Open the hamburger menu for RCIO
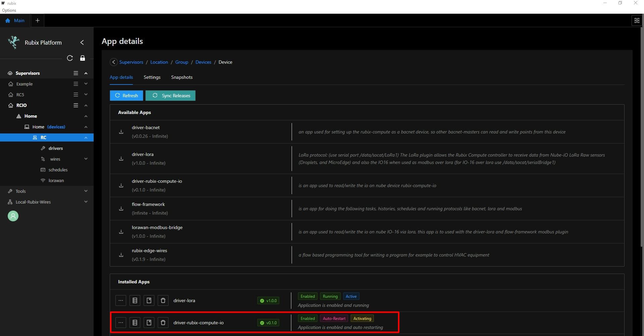The width and height of the screenshot is (644, 336). click(76, 105)
